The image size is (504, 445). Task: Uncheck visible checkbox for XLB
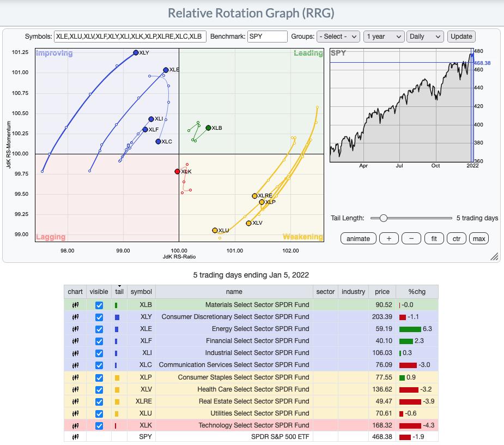pos(99,305)
